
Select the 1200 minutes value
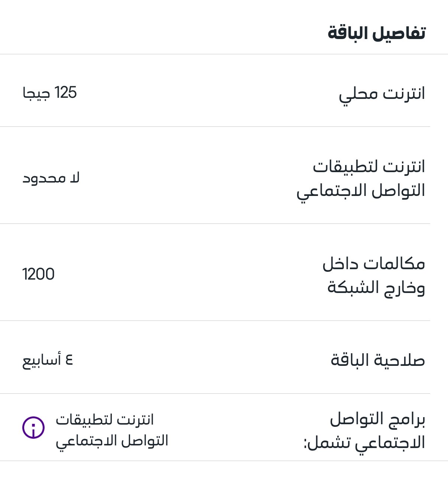(38, 274)
